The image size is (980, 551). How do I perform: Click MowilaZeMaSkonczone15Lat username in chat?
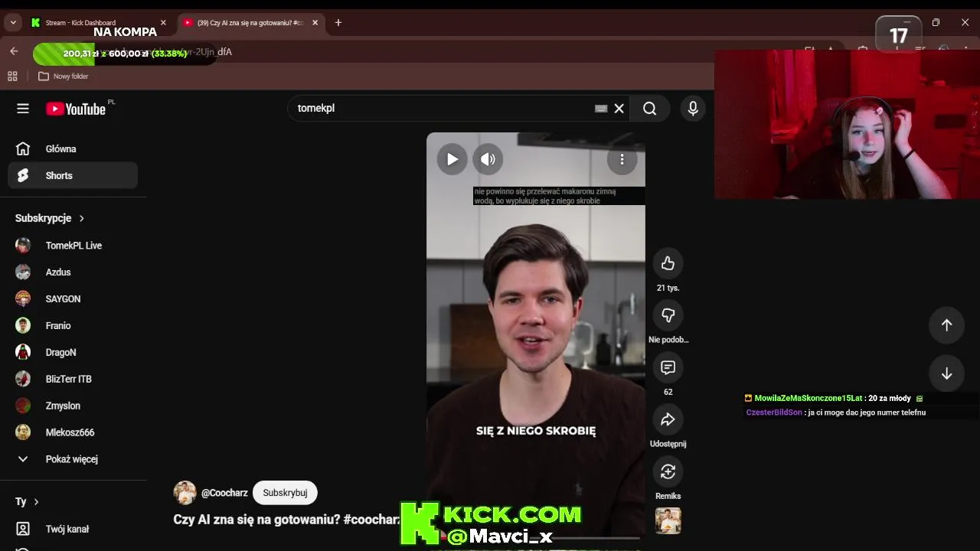pos(808,398)
